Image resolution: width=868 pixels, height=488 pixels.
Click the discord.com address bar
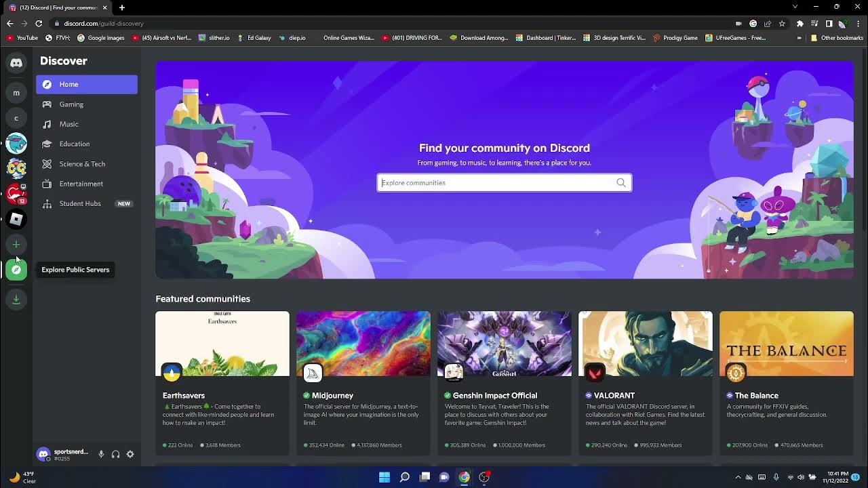pyautogui.click(x=393, y=23)
